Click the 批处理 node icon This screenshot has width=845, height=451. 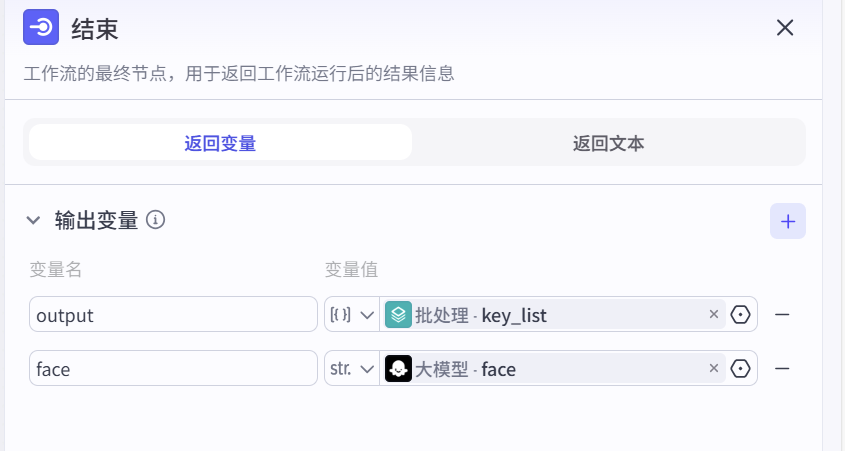coord(398,315)
